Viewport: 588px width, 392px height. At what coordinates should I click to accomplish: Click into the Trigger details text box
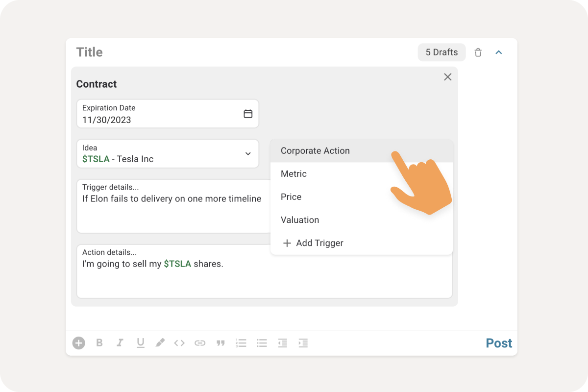tap(173, 206)
